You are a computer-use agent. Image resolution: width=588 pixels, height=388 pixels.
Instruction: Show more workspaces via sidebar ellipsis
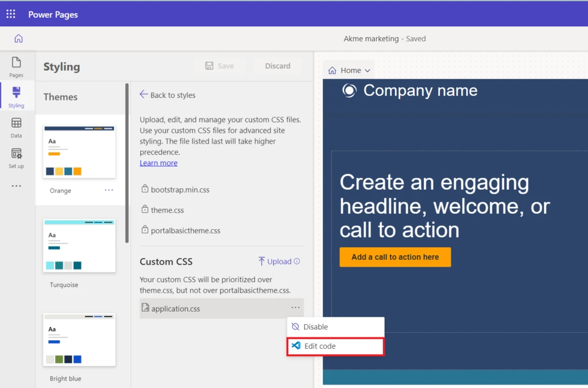[x=16, y=186]
